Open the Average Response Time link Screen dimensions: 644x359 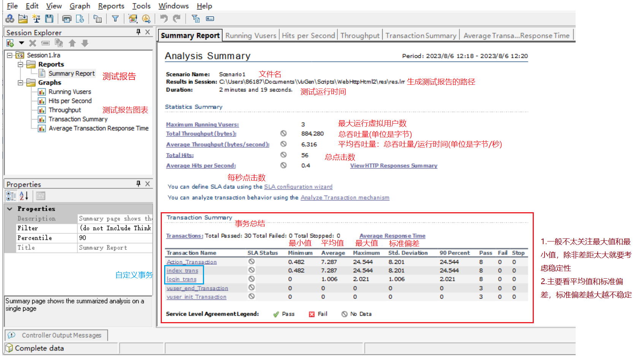pos(392,236)
